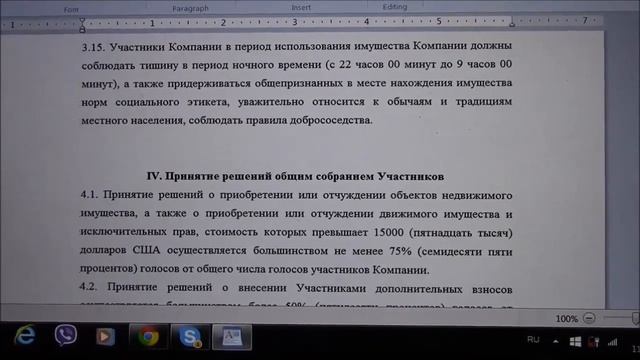Viewport: 640px width, 360px height.
Task: Click the paragraph number '3.15.'
Action: (93, 47)
